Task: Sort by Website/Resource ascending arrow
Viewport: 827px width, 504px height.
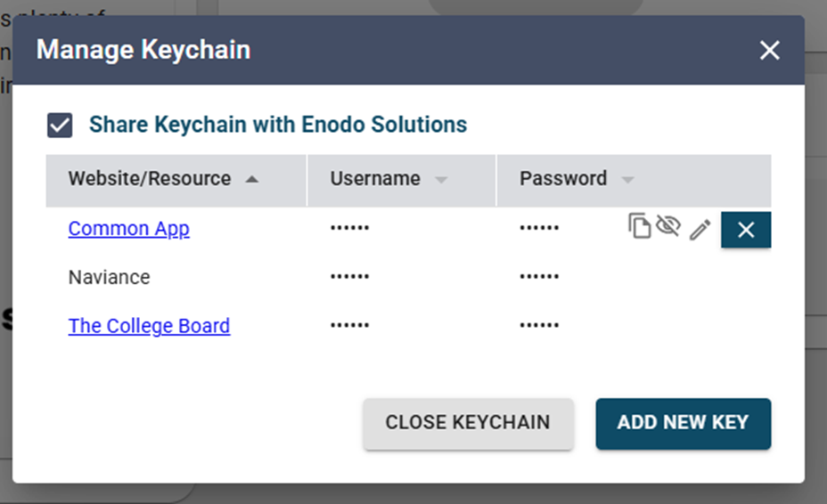Action: click(252, 179)
